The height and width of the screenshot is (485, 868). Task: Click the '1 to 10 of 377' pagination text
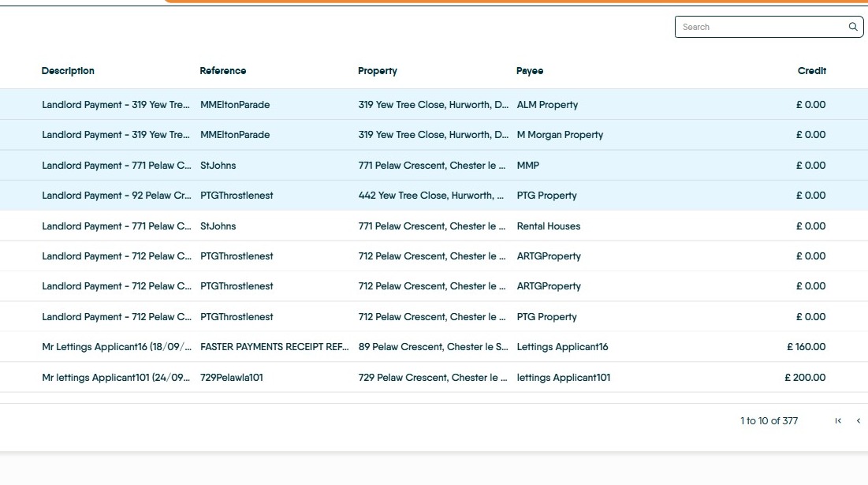coord(769,421)
